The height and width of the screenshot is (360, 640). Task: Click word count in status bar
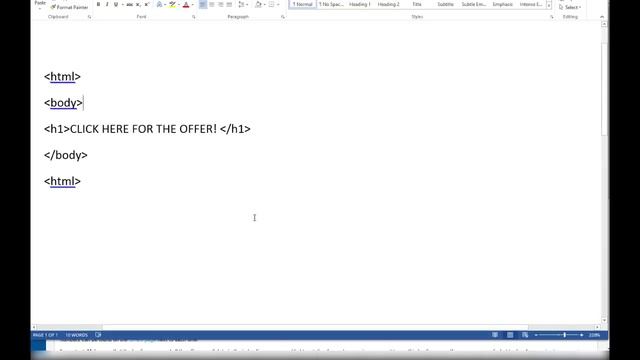77,335
